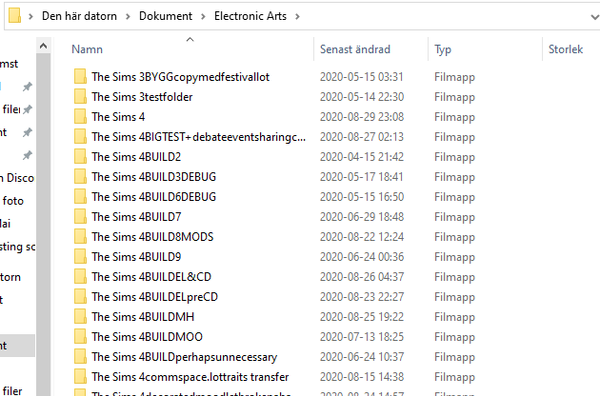Click Electronic Arts in the breadcrumb
The width and height of the screenshot is (600, 396).
(x=250, y=16)
